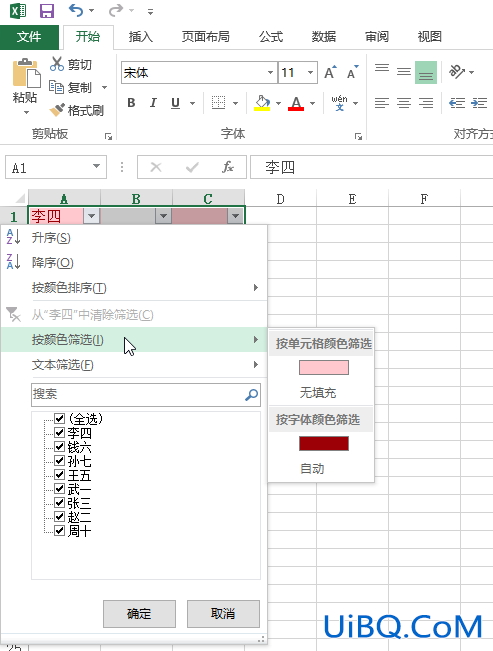Viewport: 493px width, 651px height.
Task: Cut selection with the scissors icon
Action: pyautogui.click(x=57, y=64)
